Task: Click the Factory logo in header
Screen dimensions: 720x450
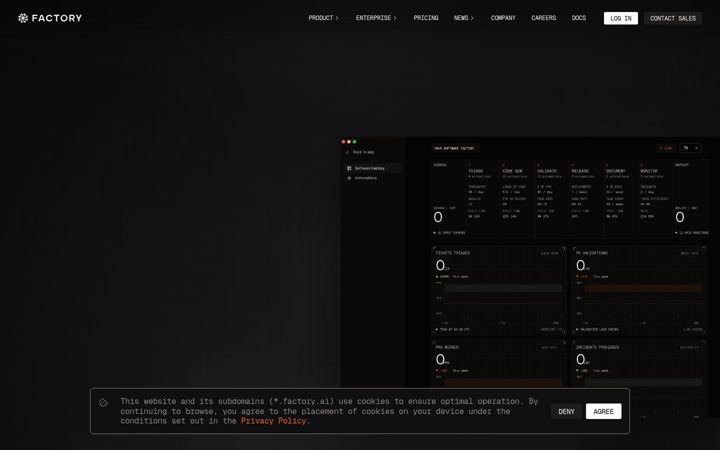Action: pyautogui.click(x=50, y=18)
